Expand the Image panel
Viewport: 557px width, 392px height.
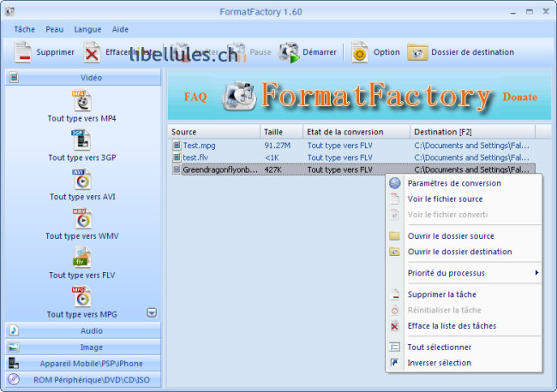[83, 347]
